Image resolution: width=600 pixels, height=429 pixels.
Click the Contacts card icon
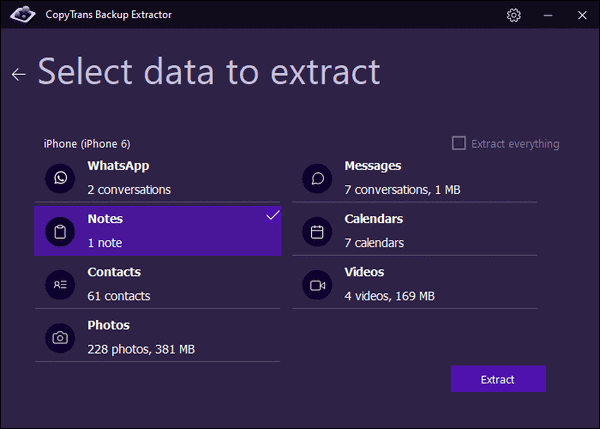point(60,285)
